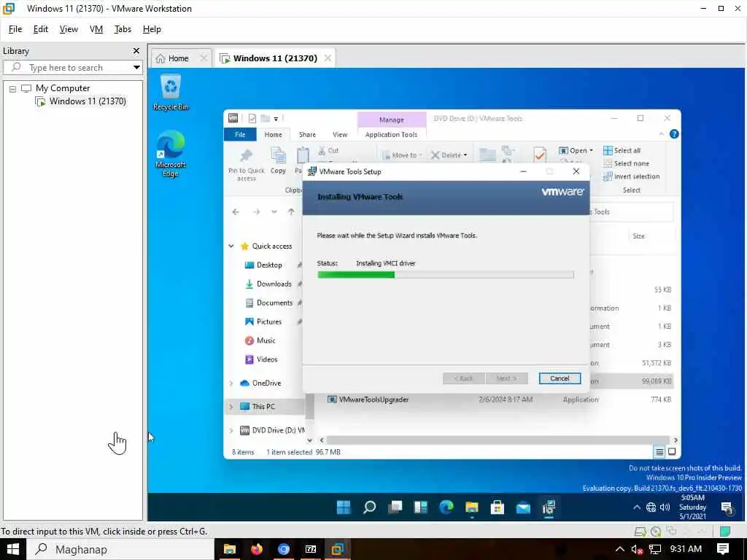
Task: Open Downloads in Quick access
Action: [x=268, y=284]
